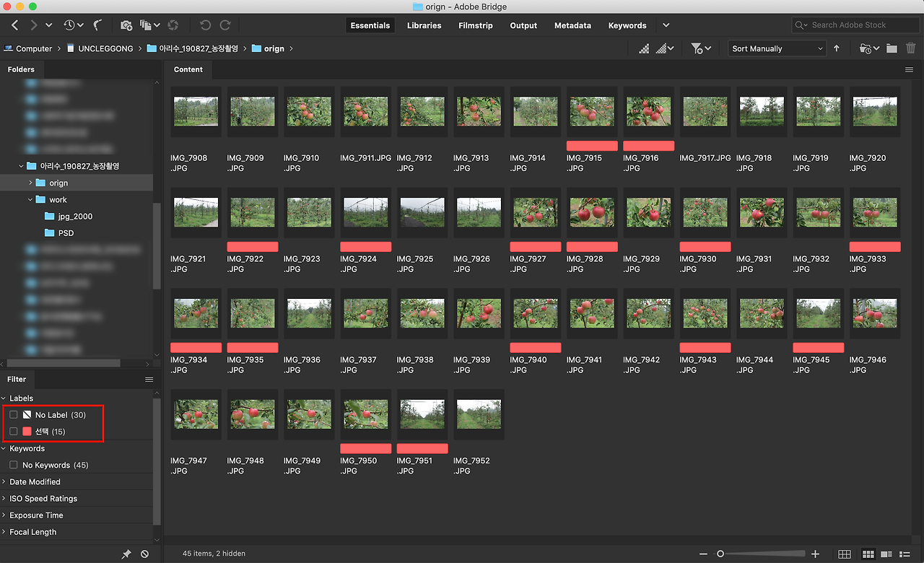Click UNCLEGGONG in the path bar
Image resolution: width=924 pixels, height=563 pixels.
tap(105, 49)
